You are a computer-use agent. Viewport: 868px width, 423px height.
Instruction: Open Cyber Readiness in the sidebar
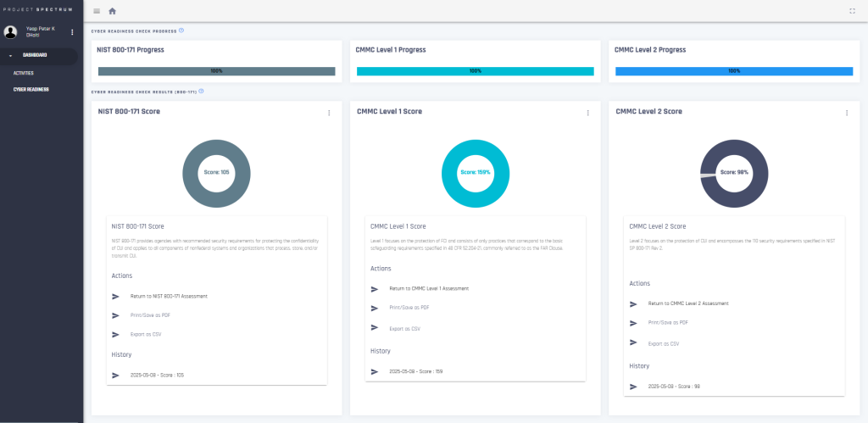tap(31, 89)
